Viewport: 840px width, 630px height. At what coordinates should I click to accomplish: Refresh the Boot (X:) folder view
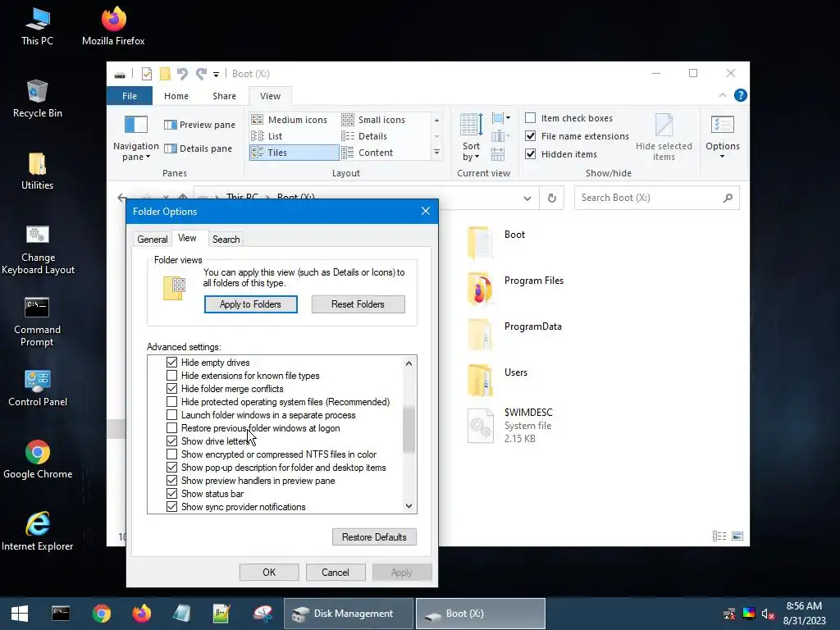coord(552,199)
